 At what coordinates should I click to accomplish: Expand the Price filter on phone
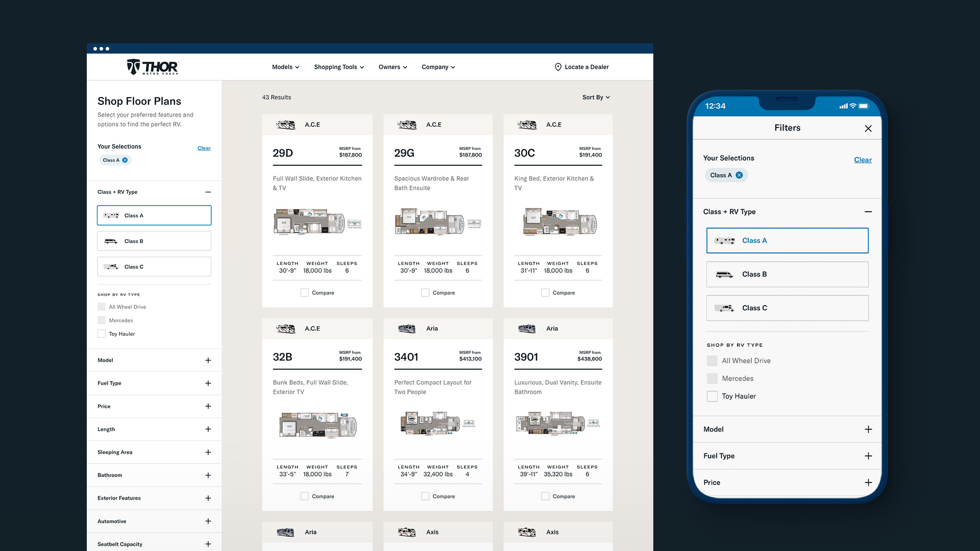click(x=868, y=483)
